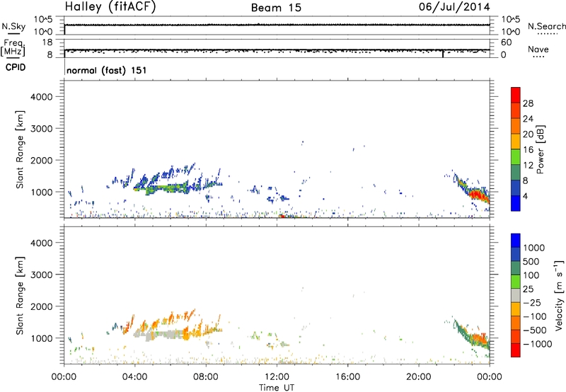Viewport: 566px width, 392px height.
Task: Click the 'Power [dB]' colorbar title
Action: tap(541, 149)
